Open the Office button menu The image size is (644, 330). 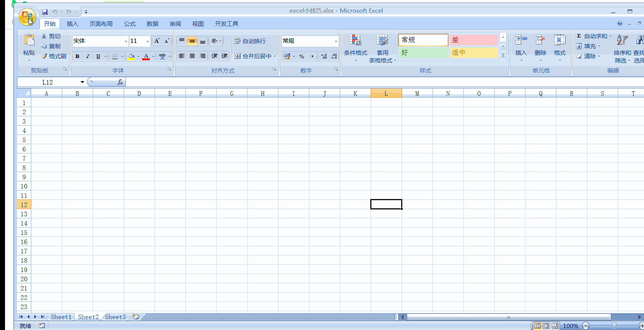[x=27, y=17]
